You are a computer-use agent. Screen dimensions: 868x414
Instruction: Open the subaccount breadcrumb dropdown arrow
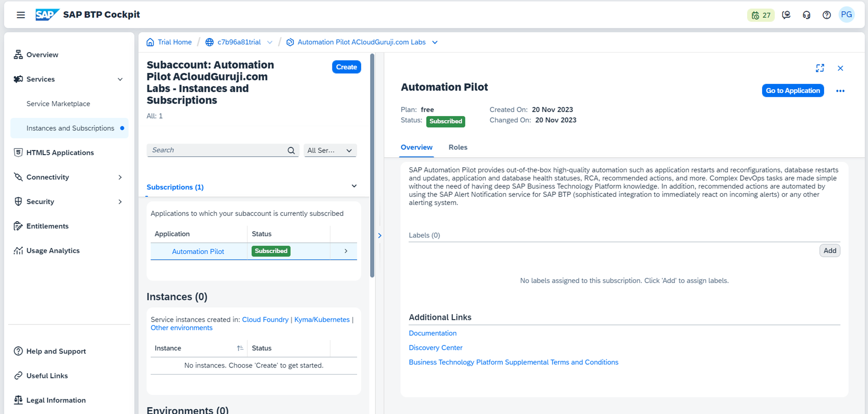point(435,42)
